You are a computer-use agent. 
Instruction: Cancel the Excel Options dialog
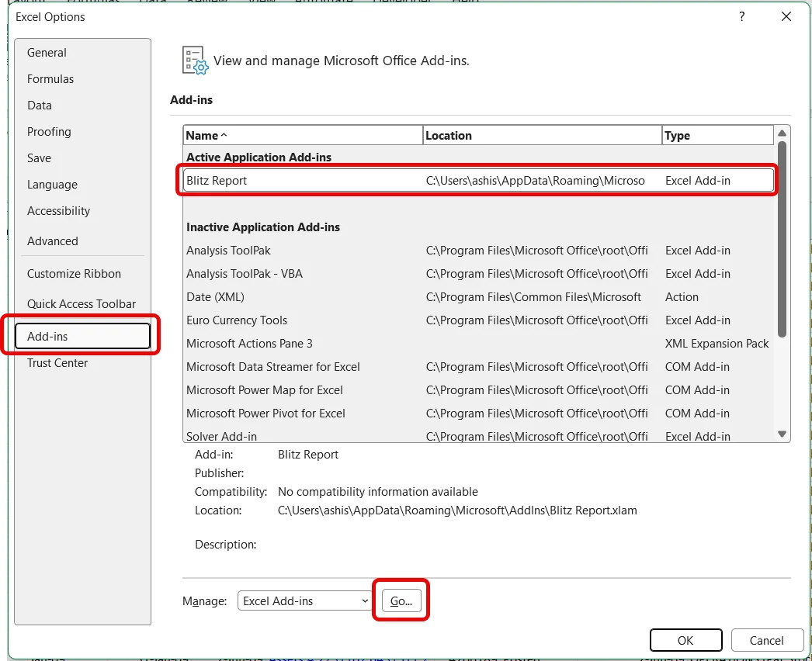click(766, 640)
